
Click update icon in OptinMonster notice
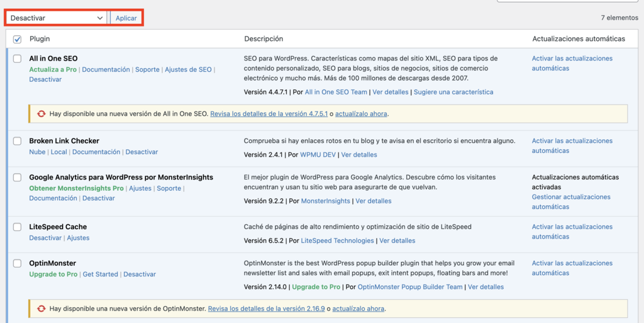coord(42,309)
